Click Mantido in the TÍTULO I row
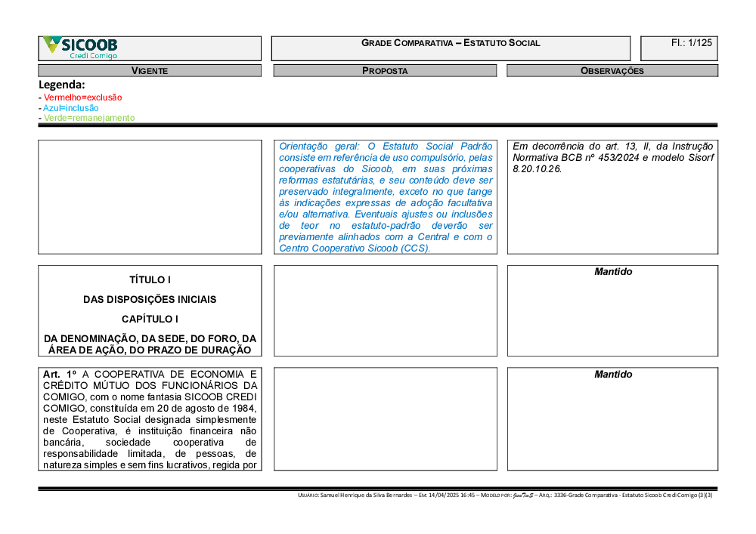Image resolution: width=756 pixels, height=534 pixels. click(613, 272)
